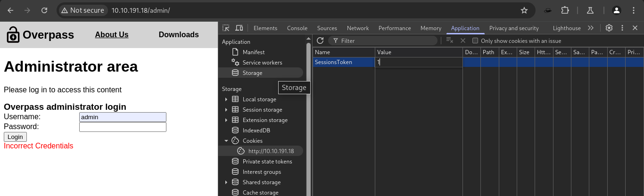This screenshot has width=644, height=196.
Task: Switch to the Network tab
Action: [357, 28]
